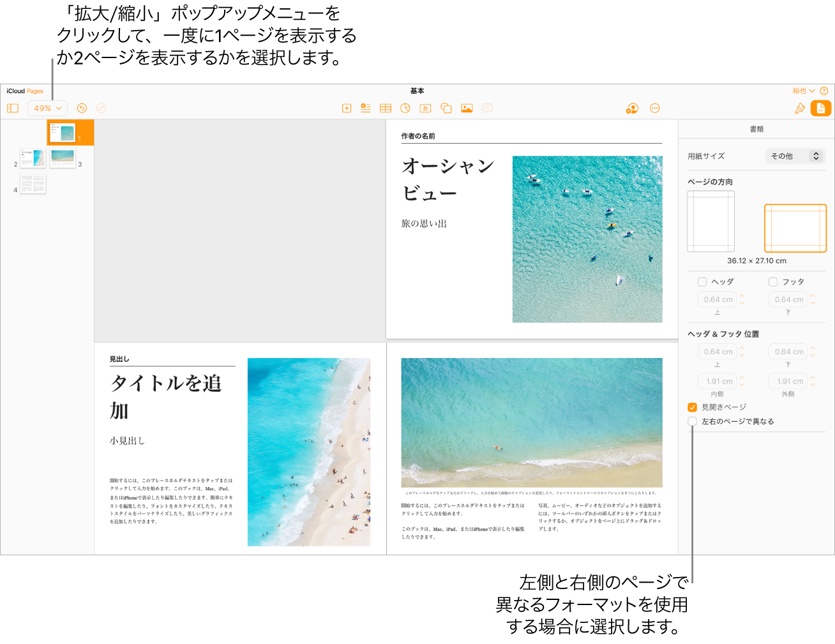Image resolution: width=835 pixels, height=644 pixels.
Task: Open the 書類 document settings panel icon
Action: coord(821,108)
